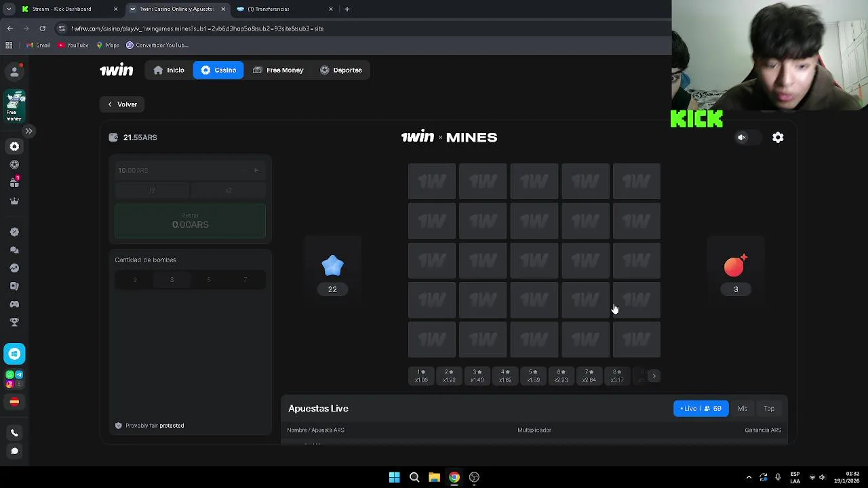868x488 pixels.
Task: Open the YouTube bookmark
Action: [73, 45]
